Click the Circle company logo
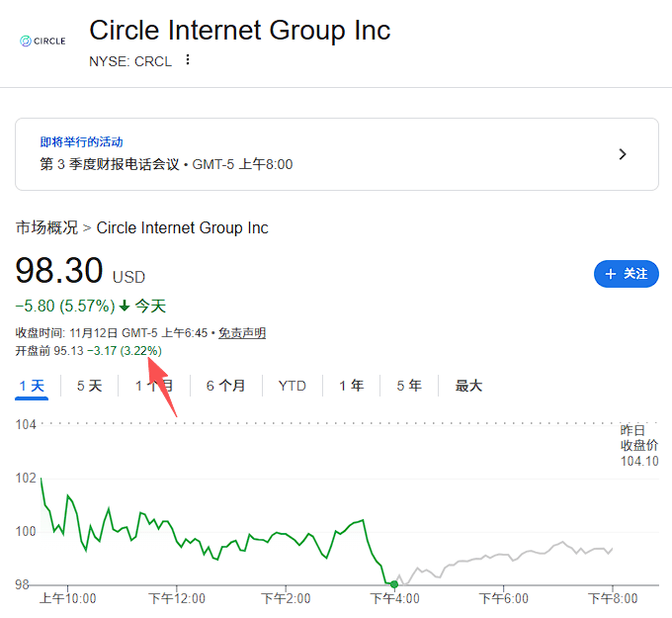The height and width of the screenshot is (618, 672). (43, 42)
